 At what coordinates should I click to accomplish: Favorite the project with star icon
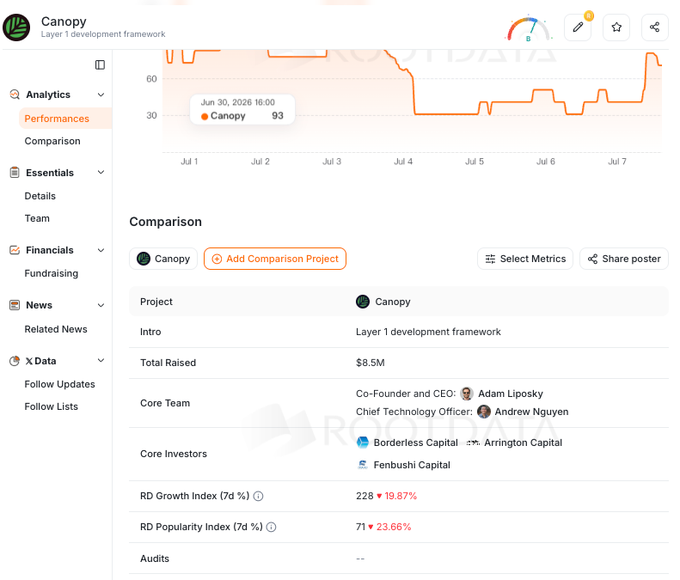click(616, 27)
